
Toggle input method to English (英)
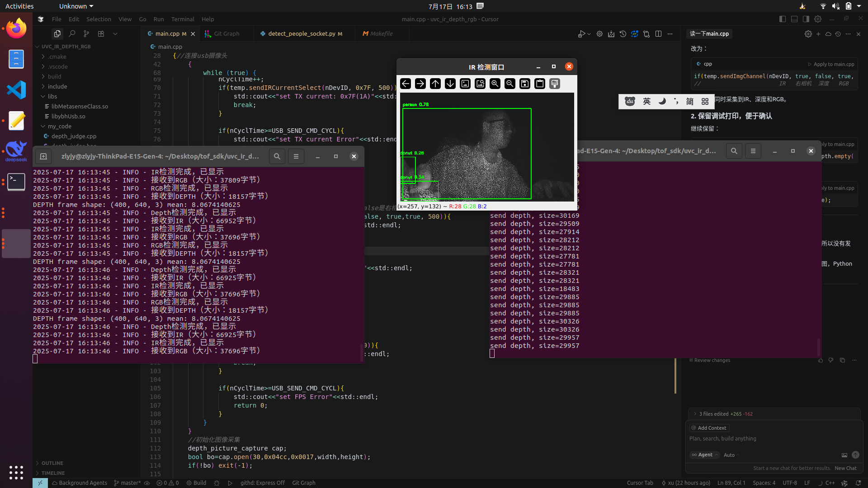[x=647, y=101]
